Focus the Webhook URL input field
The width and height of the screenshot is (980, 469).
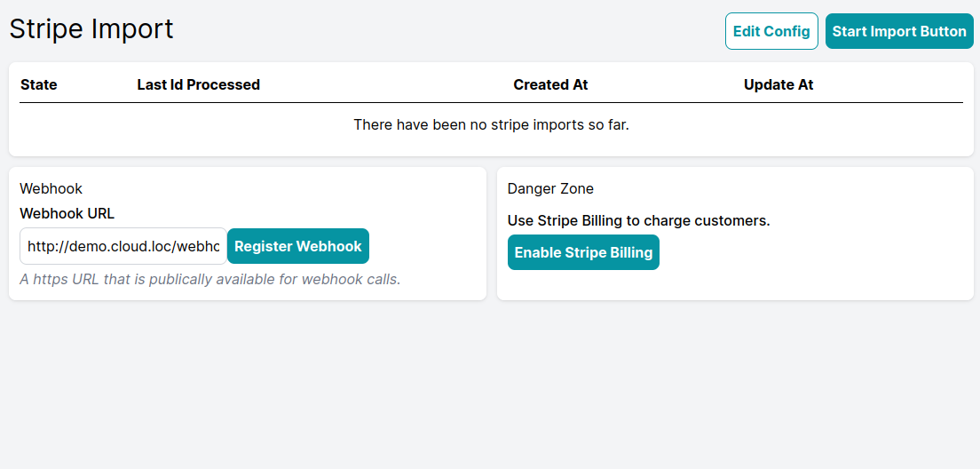click(123, 246)
